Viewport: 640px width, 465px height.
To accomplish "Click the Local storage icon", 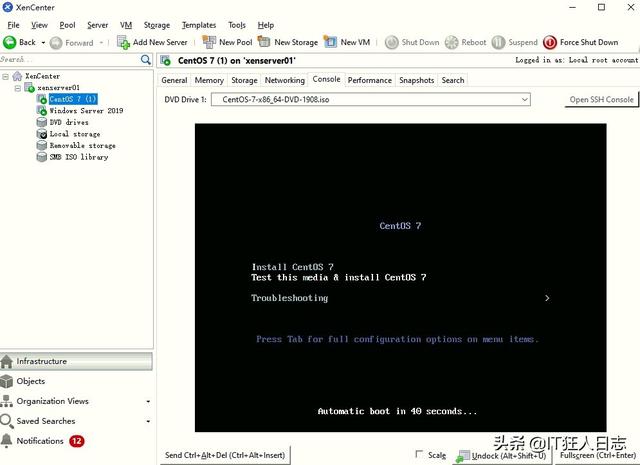I will (42, 133).
